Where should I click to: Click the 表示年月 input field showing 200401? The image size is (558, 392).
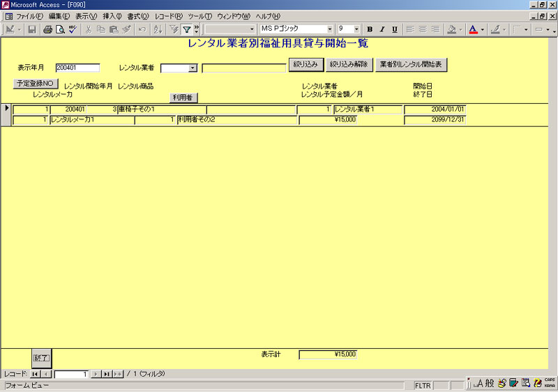click(77, 68)
